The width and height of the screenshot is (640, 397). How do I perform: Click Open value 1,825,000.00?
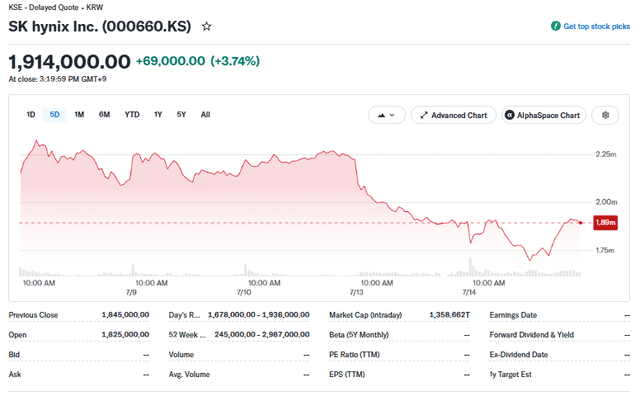tap(125, 335)
